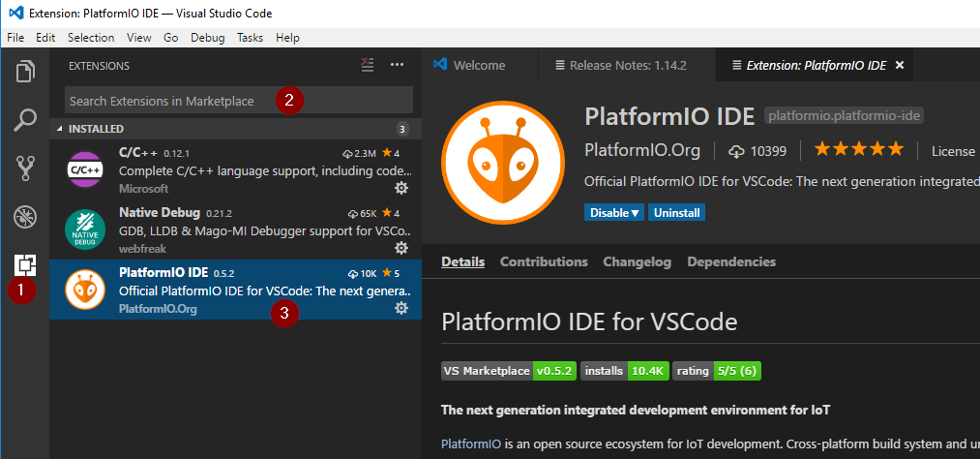Click the VS Marketplace v0.5.2 badge
Image resolution: width=980 pixels, height=459 pixels.
coord(509,371)
